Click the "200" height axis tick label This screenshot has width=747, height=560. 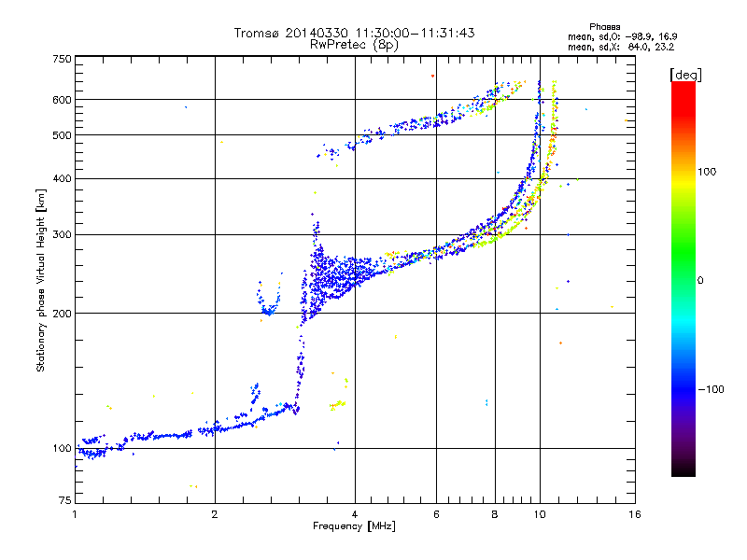[x=62, y=314]
